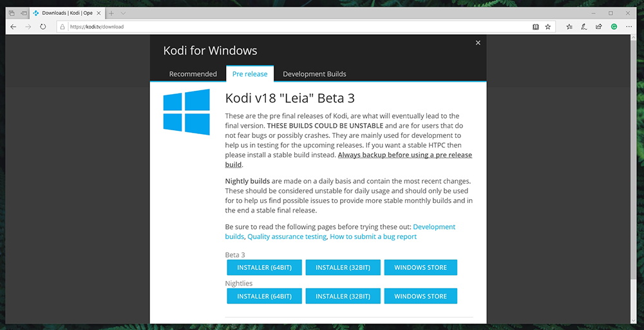Click the Windows logo image
The width and height of the screenshot is (644, 330).
[187, 112]
